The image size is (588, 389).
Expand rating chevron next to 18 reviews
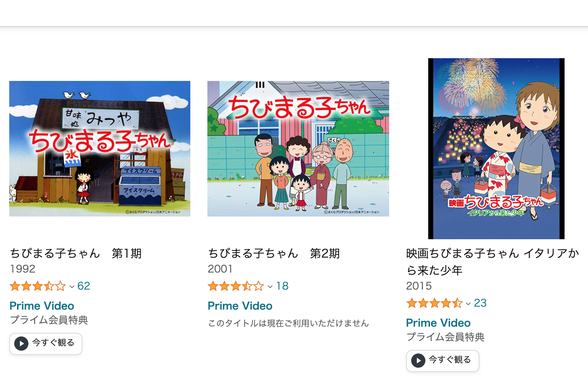click(x=270, y=287)
